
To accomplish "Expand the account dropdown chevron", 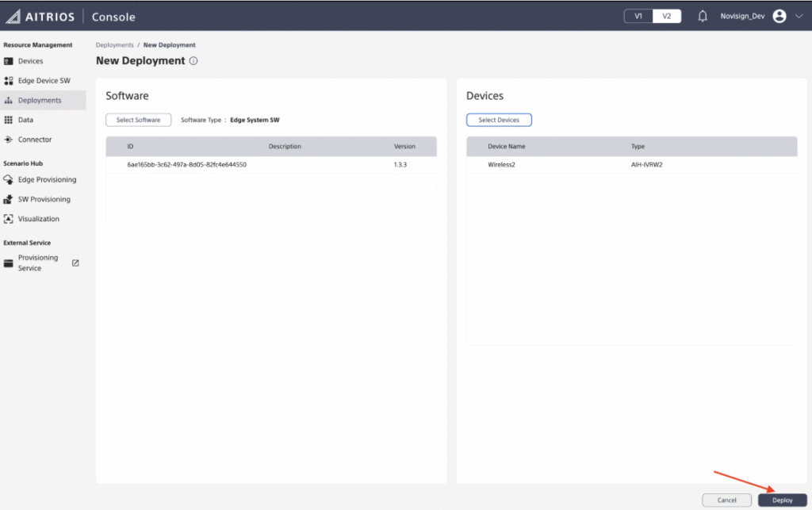I will (799, 17).
